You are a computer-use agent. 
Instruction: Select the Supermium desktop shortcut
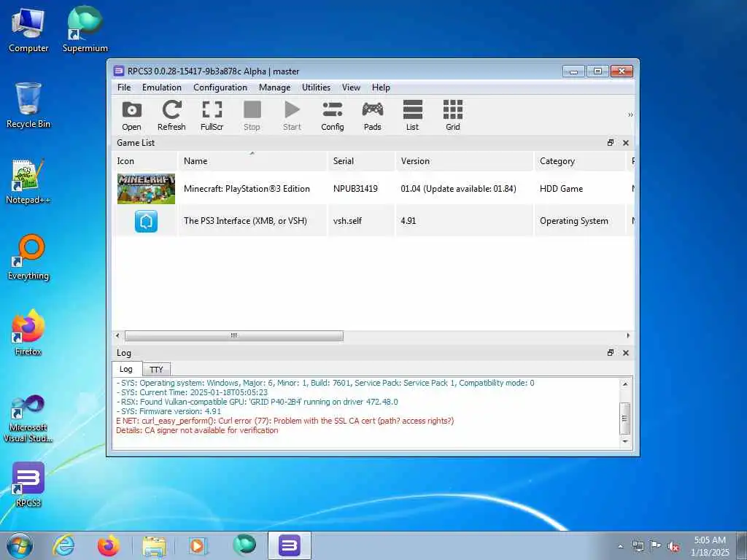tap(85, 31)
